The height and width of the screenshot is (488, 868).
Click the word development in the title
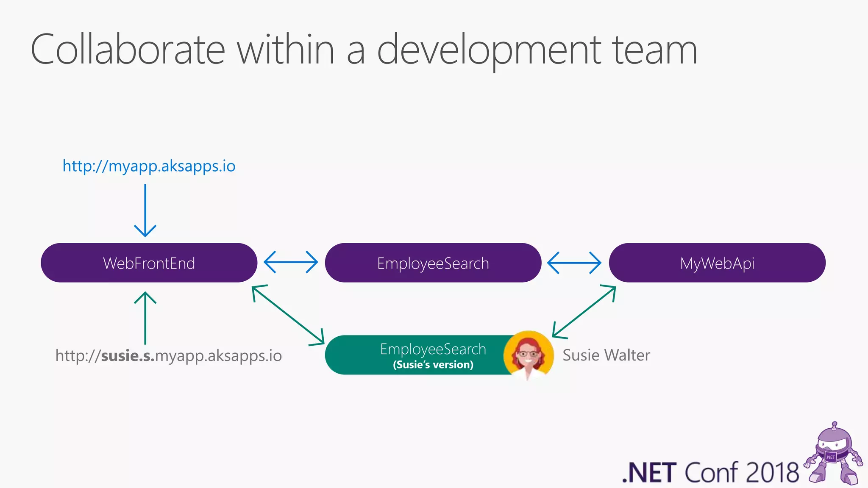tap(490, 50)
